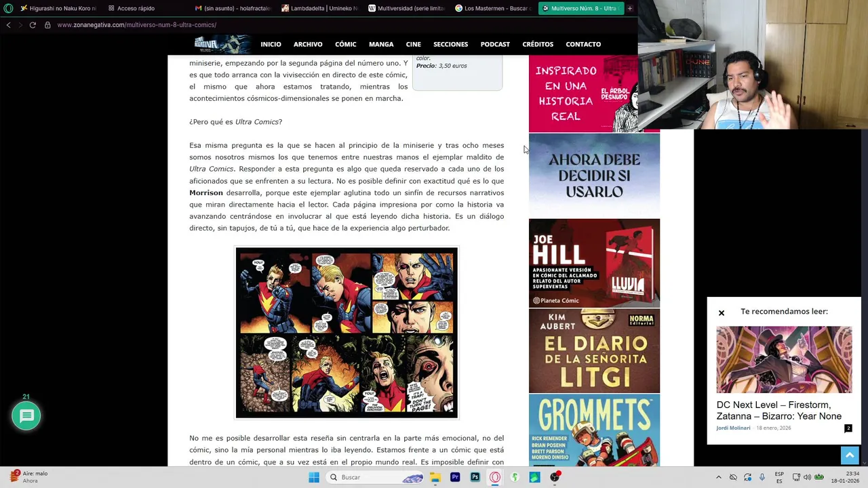This screenshot has height=488, width=868.
Task: Open the ARCHIVO menu item
Action: pyautogui.click(x=308, y=44)
